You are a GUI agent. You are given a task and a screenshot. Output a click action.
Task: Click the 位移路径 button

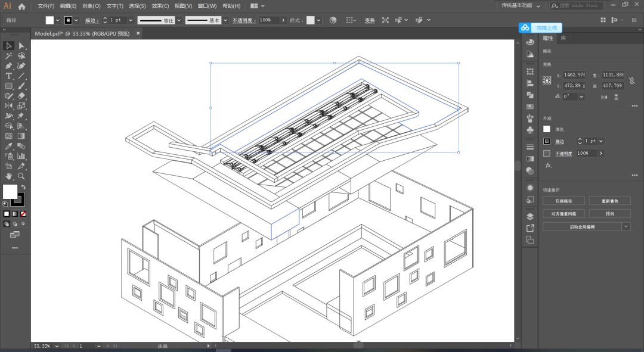point(563,201)
